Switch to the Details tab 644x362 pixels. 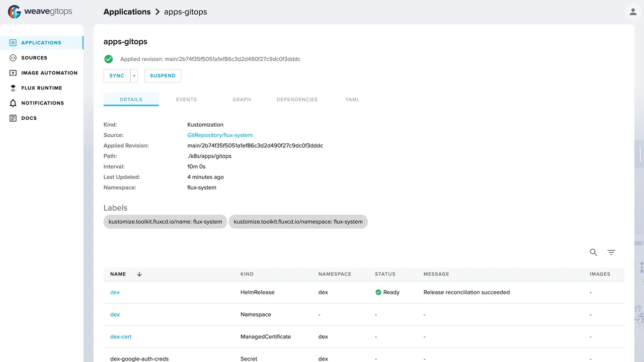[x=131, y=100]
